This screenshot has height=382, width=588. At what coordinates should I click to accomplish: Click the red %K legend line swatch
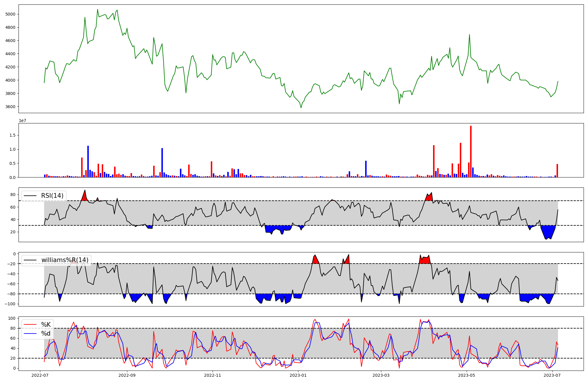[30, 325]
